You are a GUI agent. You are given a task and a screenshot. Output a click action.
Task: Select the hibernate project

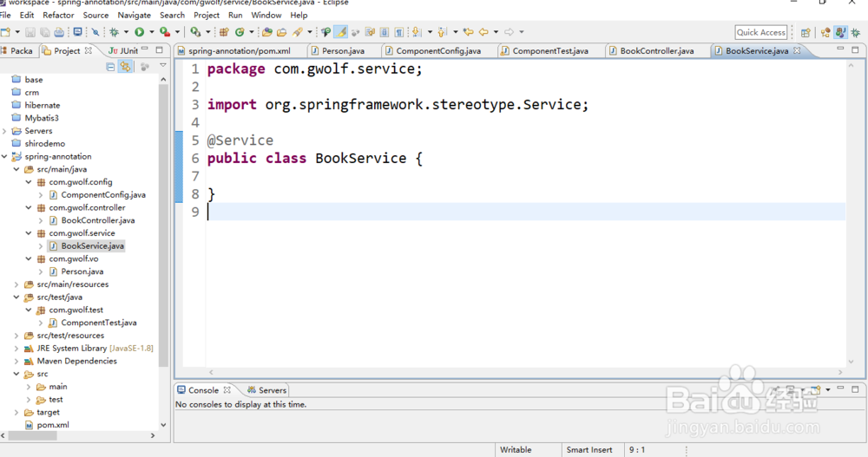pos(42,105)
